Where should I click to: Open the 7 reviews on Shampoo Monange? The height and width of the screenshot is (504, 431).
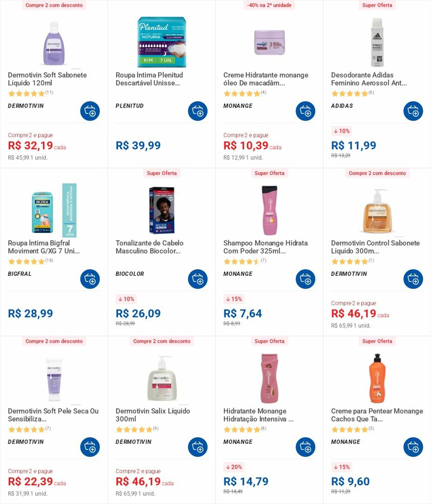[263, 260]
